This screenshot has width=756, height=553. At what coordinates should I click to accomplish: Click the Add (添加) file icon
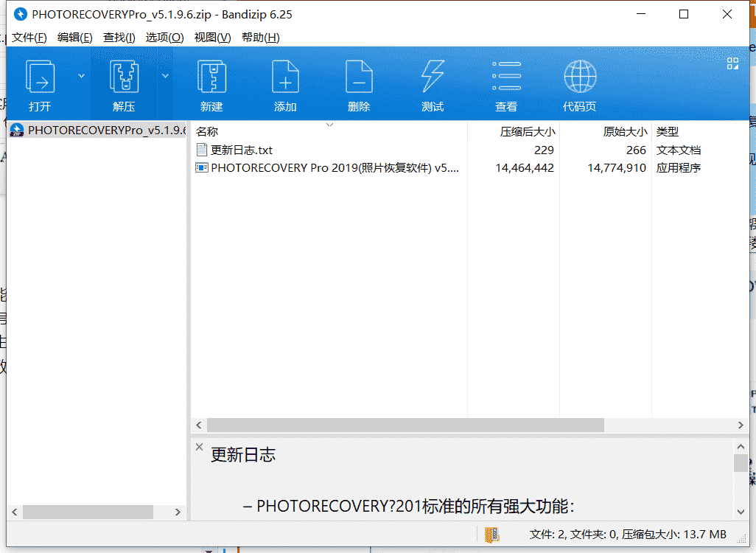(285, 76)
